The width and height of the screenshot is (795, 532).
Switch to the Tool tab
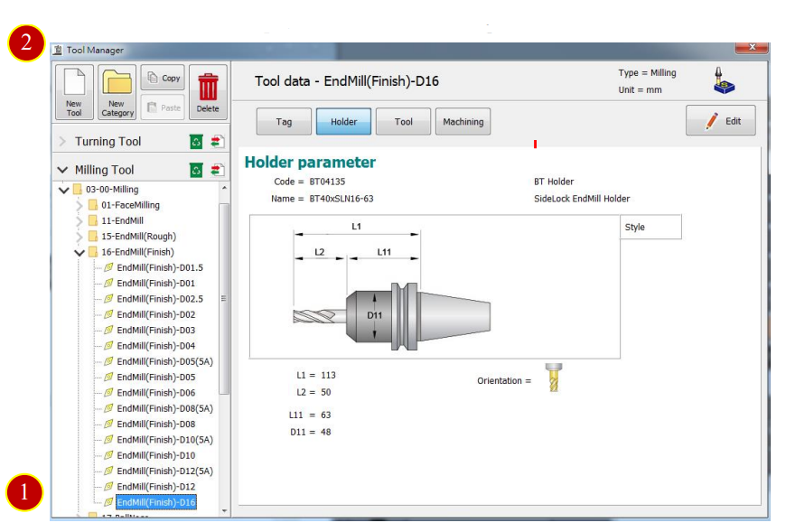404,122
